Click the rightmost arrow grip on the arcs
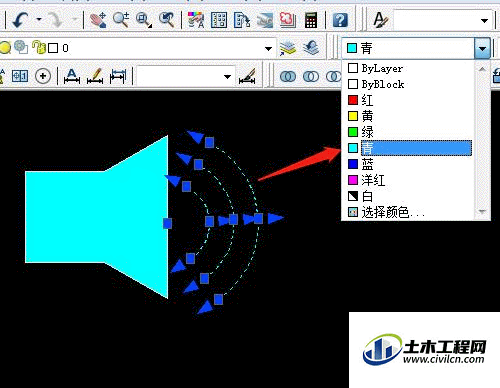The height and width of the screenshot is (388, 500). [x=276, y=218]
